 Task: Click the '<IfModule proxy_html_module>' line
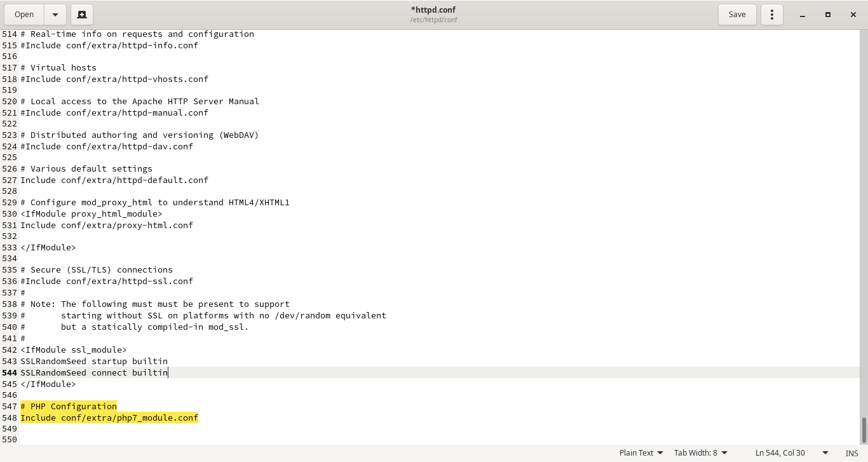click(92, 214)
